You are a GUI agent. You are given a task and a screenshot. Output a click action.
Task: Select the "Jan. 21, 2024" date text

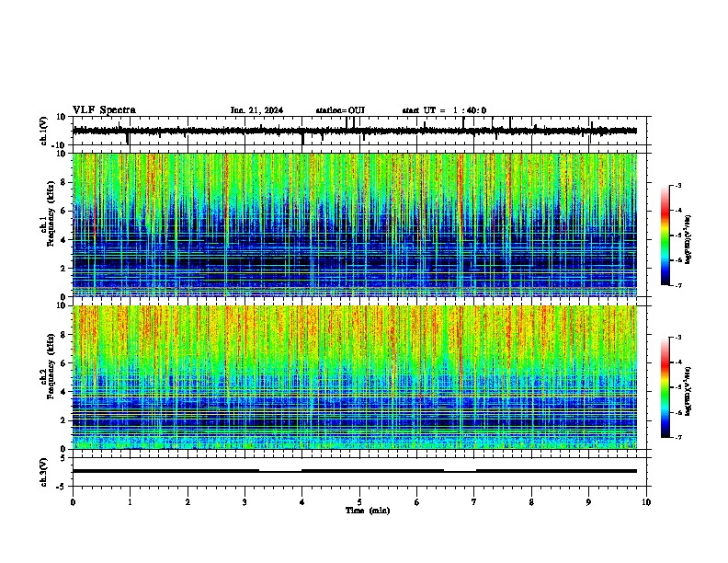point(256,110)
